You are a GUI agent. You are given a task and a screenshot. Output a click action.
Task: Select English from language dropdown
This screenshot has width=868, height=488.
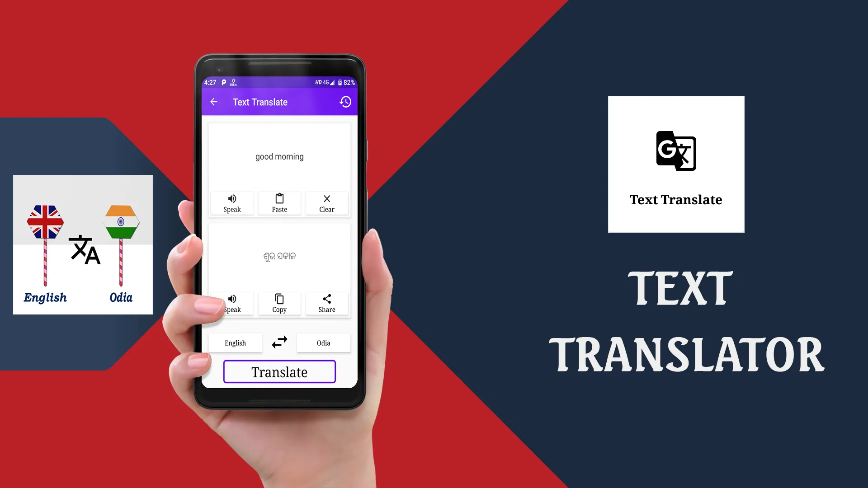click(235, 342)
